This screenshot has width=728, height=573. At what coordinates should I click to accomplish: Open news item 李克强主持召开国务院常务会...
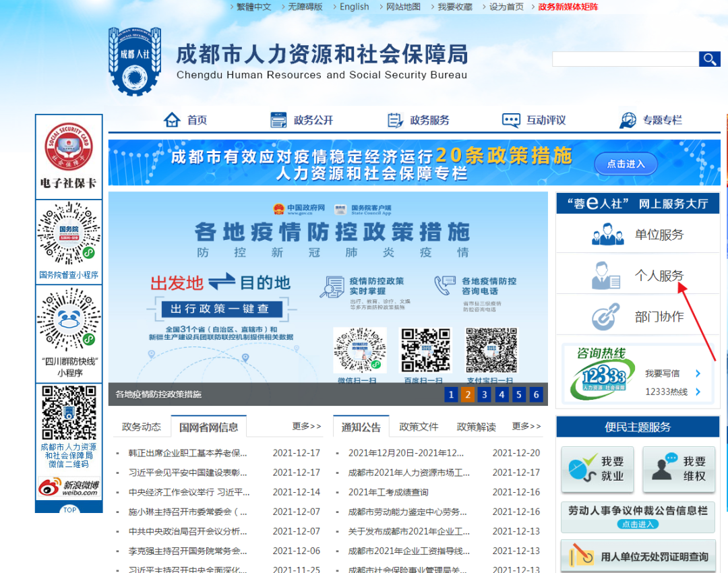click(x=187, y=551)
